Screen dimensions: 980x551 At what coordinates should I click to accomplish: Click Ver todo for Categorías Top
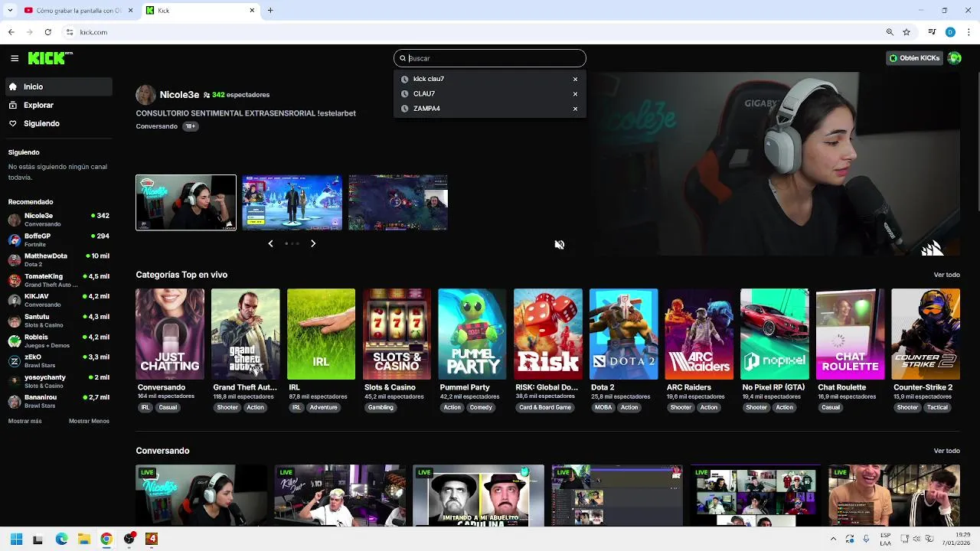click(x=946, y=275)
